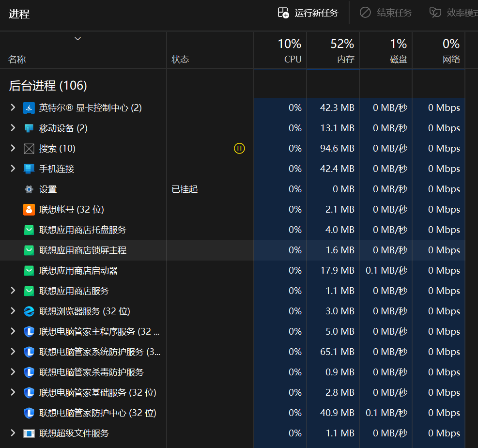Click the 联想应用商店锁屏主程 icon
The width and height of the screenshot is (478, 448).
point(29,250)
